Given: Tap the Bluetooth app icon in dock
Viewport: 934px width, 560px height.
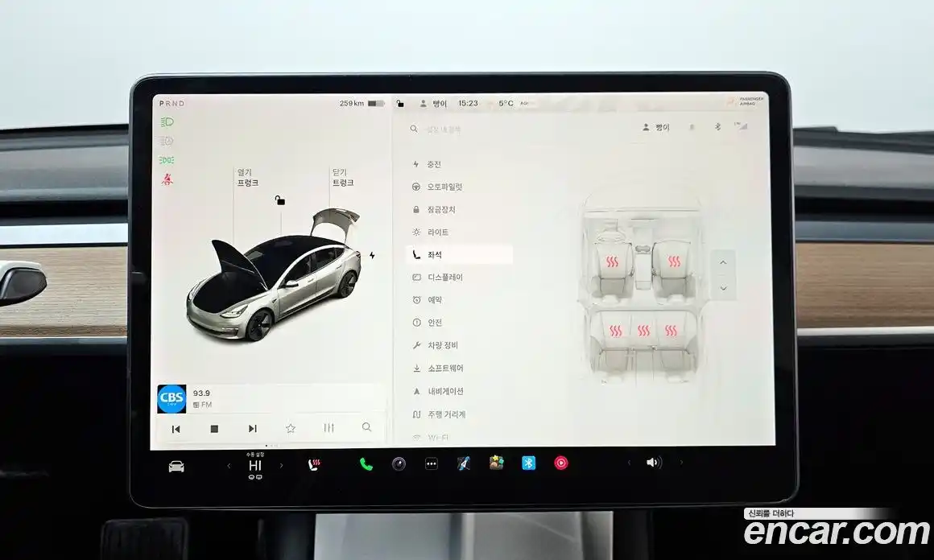Looking at the screenshot, I should point(528,463).
